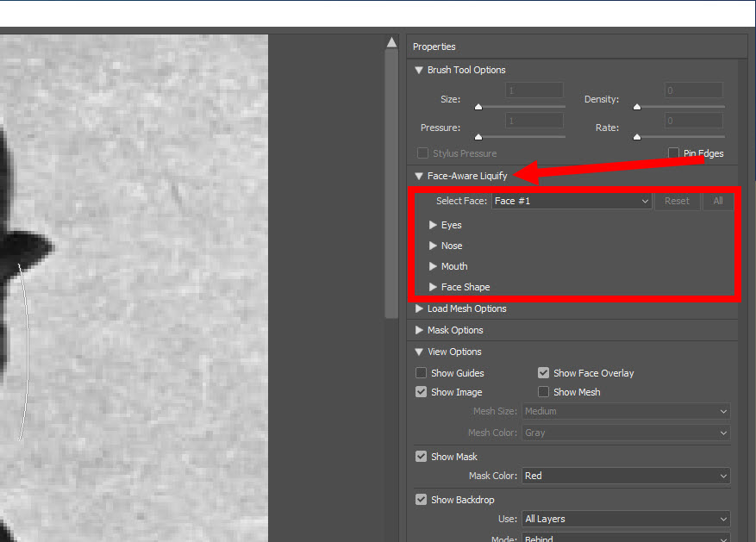Open the backdrop Mode dropdown
Screen dimensions: 756x542
626,538
